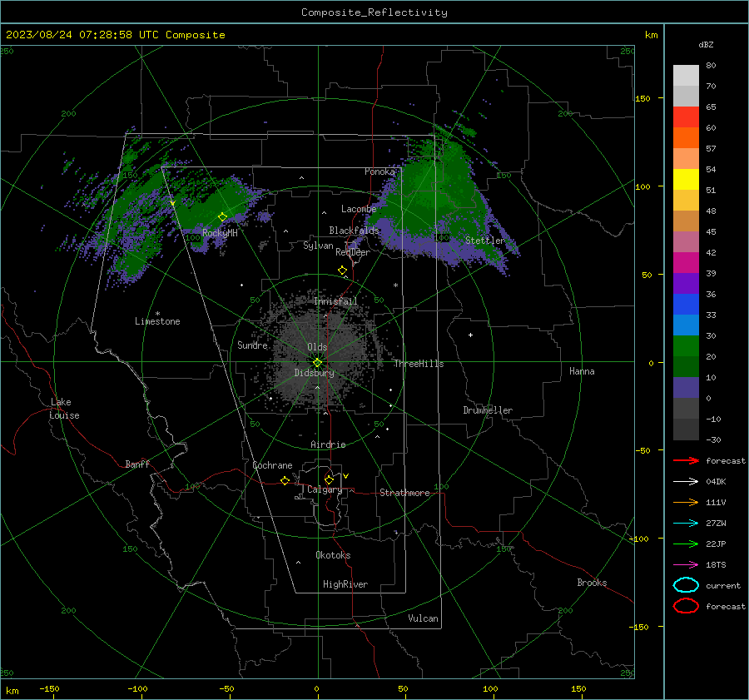Screen dimensions: 749x700
Task: Click the 18TS legend label
Action: point(716,565)
